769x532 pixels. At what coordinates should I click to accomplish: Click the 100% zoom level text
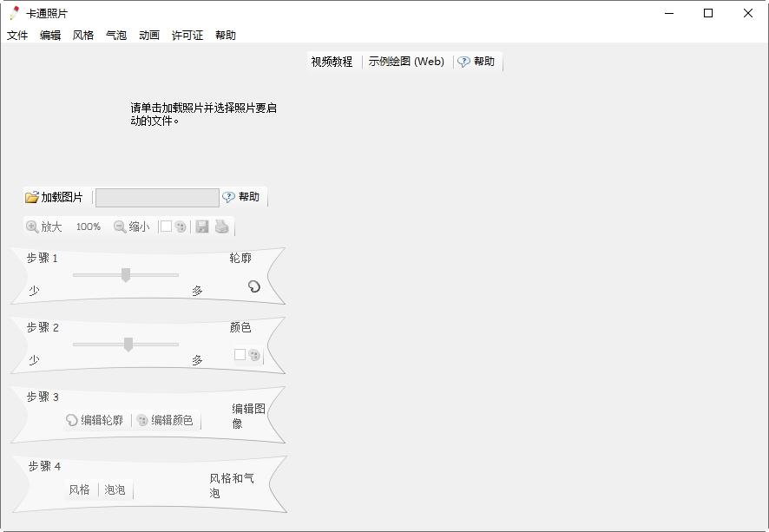(x=89, y=227)
